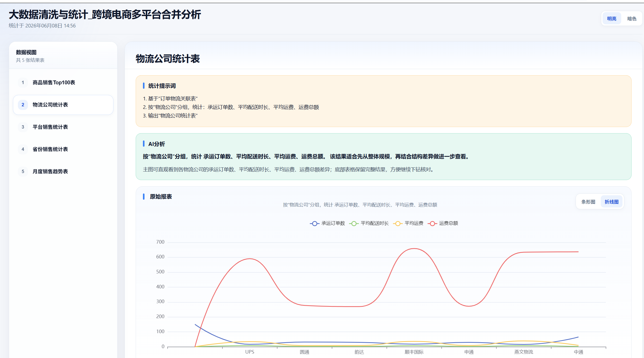Screen dimensions: 644x358
Task: Click the 原始报表 section title
Action: pyautogui.click(x=161, y=197)
